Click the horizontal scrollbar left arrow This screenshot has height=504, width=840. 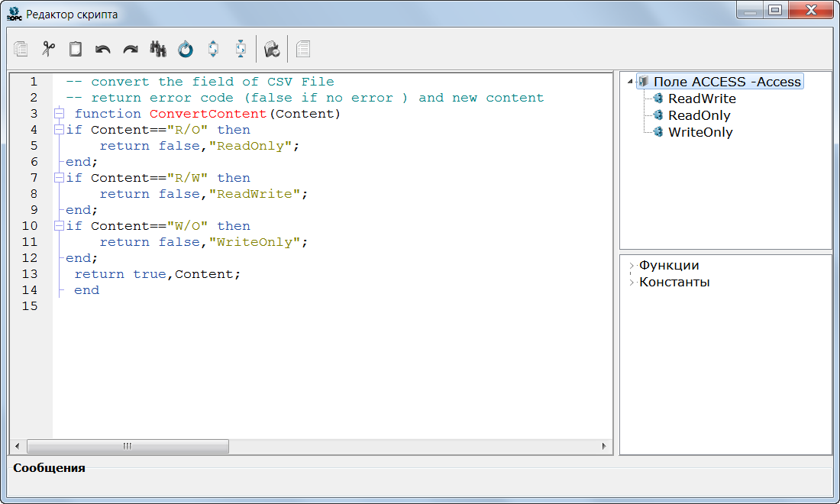[17, 446]
